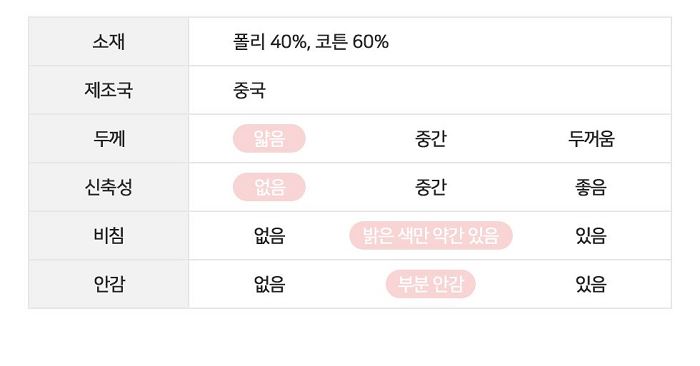700x366 pixels.
Task: Select the 부분 안감 highlighted pill
Action: click(x=431, y=284)
